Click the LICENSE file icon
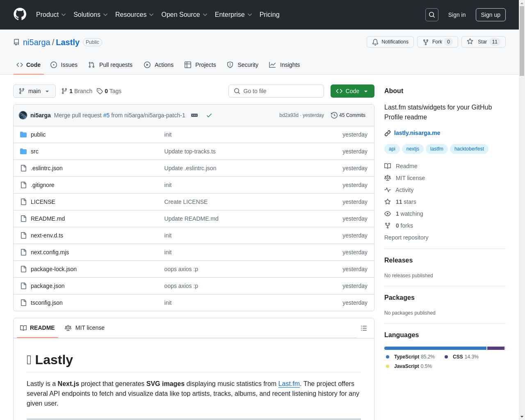Image resolution: width=525 pixels, height=420 pixels. point(23,202)
